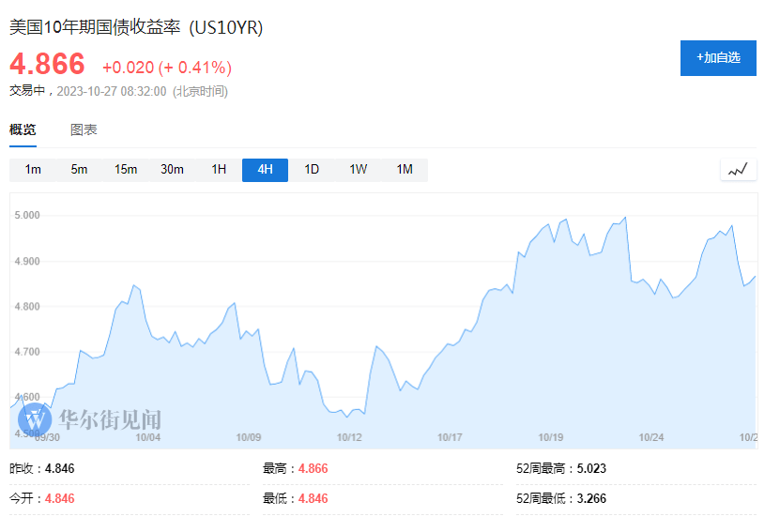The image size is (780, 532).
Task: Switch to 1D timeframe
Action: click(312, 170)
